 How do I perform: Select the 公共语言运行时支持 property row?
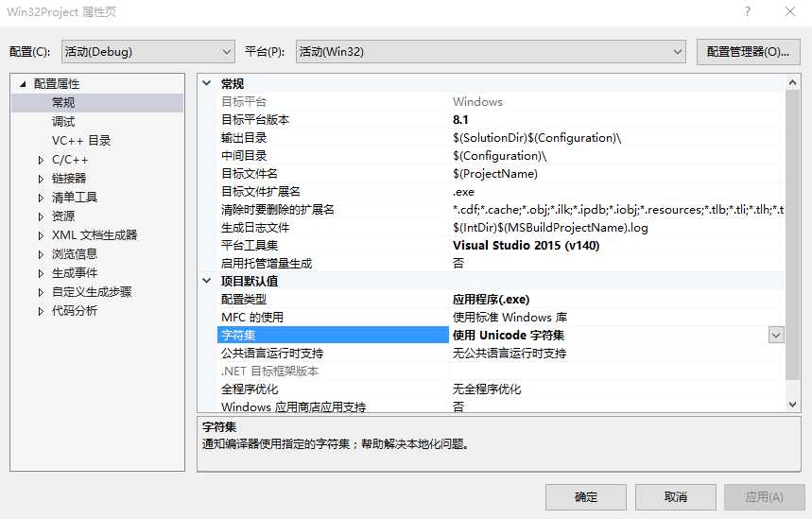(501, 354)
